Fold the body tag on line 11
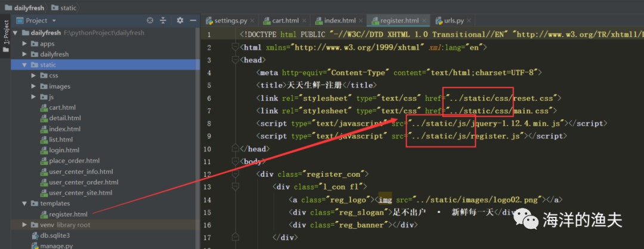 (x=236, y=161)
